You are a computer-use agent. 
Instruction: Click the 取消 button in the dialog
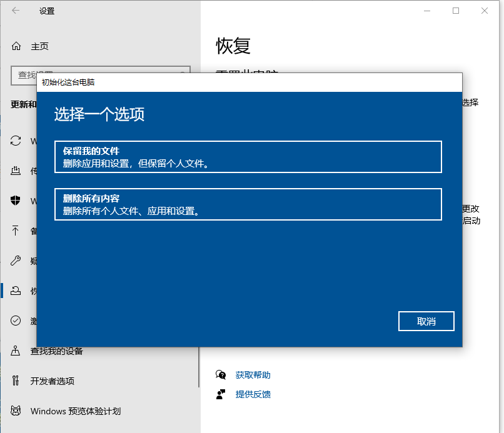pyautogui.click(x=426, y=321)
